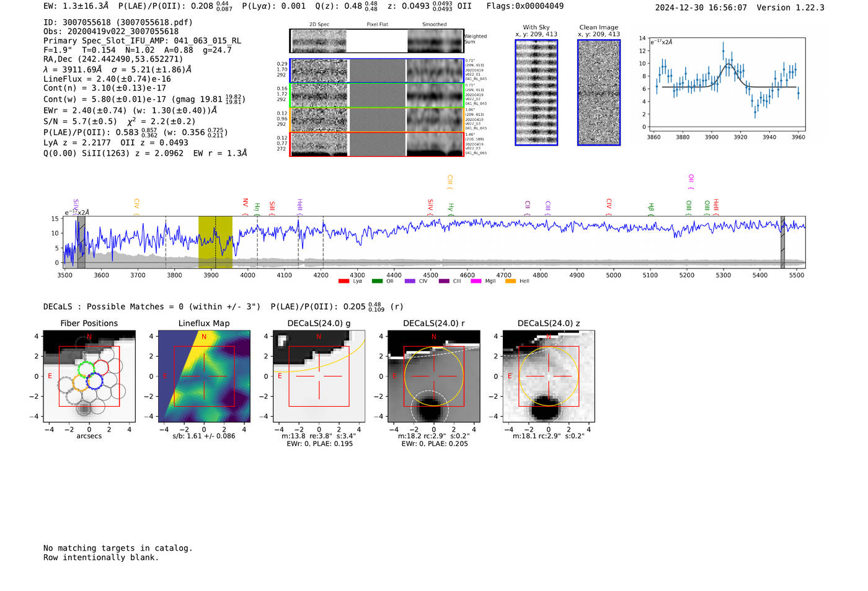Viewport: 868px width, 591px height.
Task: Click 'm:18.1 rc:2.9" s:0.2"' under z image
Action: pyautogui.click(x=549, y=436)
